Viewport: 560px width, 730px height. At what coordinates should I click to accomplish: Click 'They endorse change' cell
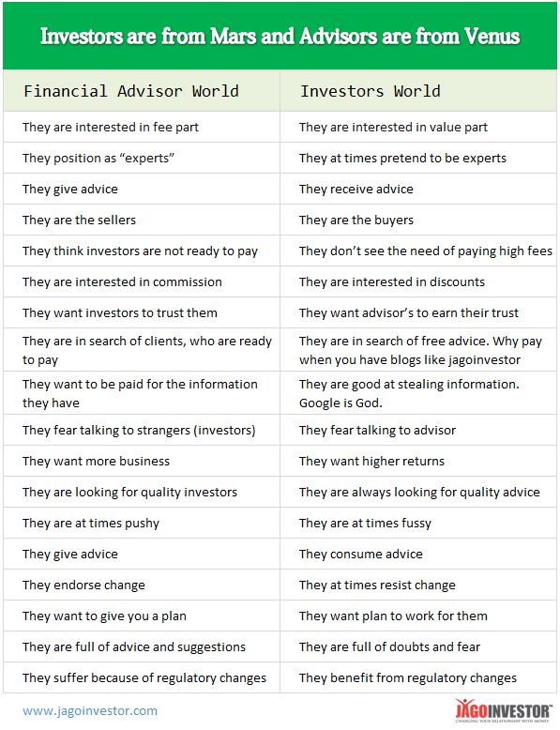click(142, 585)
